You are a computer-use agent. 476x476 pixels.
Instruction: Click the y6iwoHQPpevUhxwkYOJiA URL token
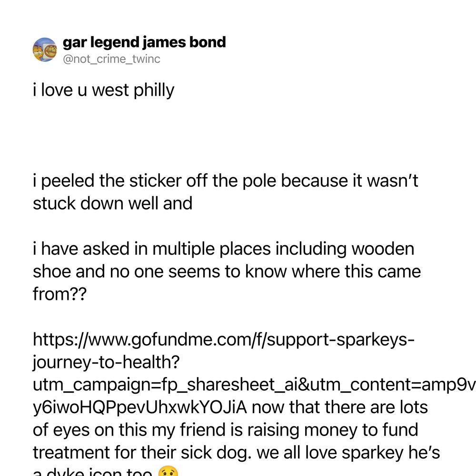pyautogui.click(x=140, y=407)
